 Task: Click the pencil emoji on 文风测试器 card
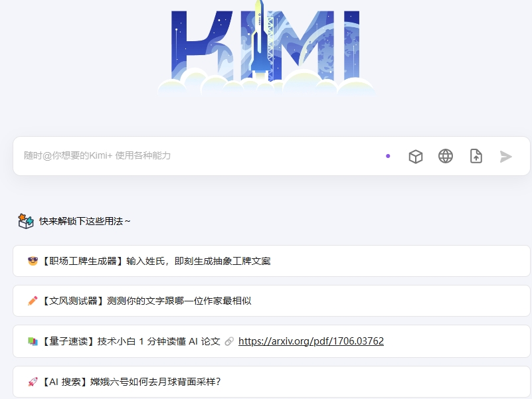[31, 301]
